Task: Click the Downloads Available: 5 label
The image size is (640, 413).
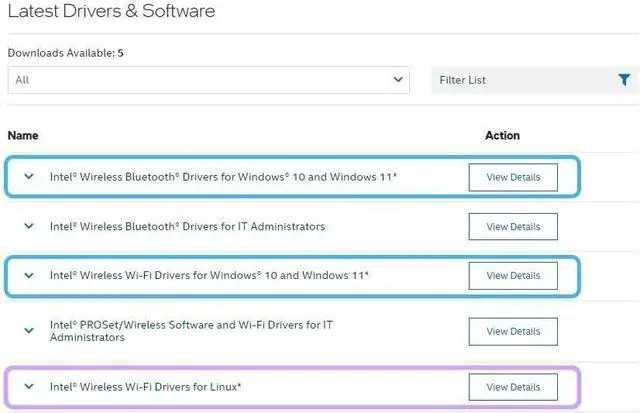Action: click(x=65, y=53)
